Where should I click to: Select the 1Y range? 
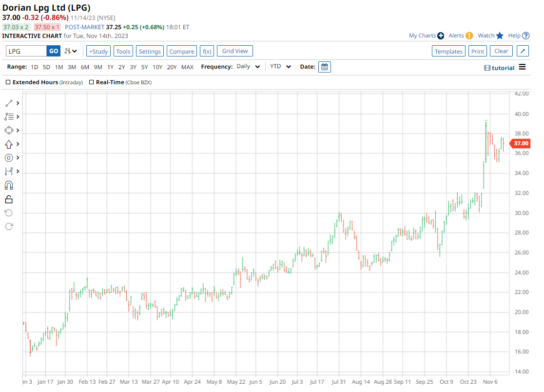110,67
